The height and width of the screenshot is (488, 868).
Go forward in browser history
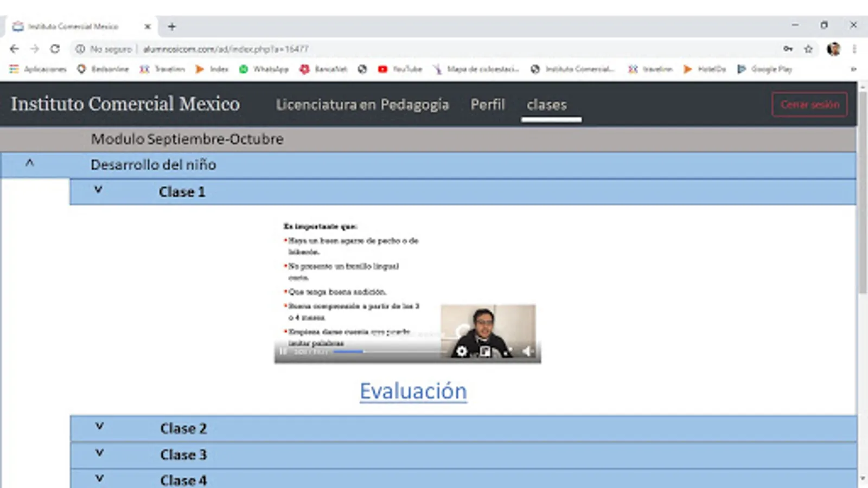pos(35,49)
